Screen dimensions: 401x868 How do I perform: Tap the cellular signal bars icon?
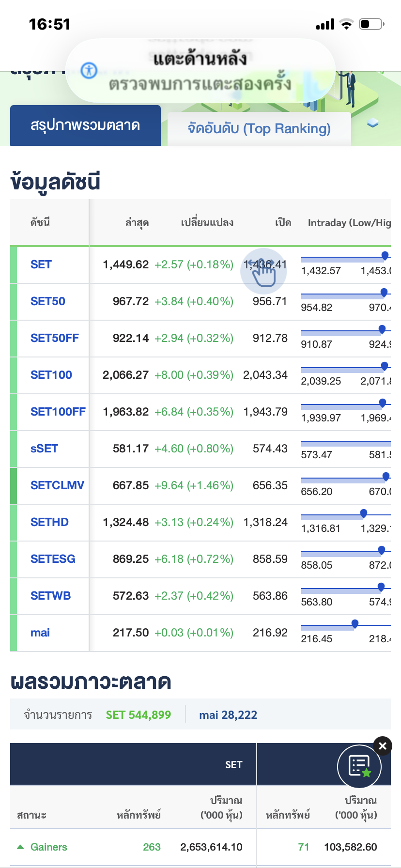click(x=325, y=24)
